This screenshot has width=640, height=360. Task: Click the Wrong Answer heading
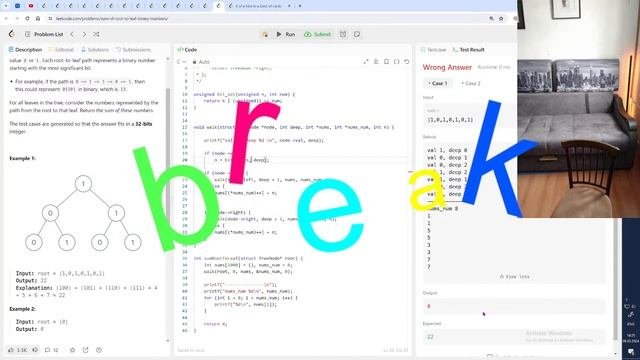447,67
